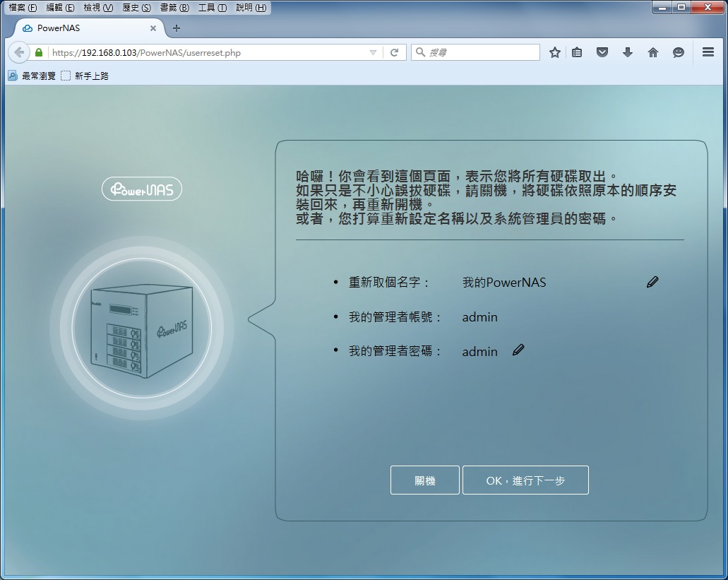Open the chat smiley icon
Image resolution: width=728 pixels, height=580 pixels.
[679, 52]
